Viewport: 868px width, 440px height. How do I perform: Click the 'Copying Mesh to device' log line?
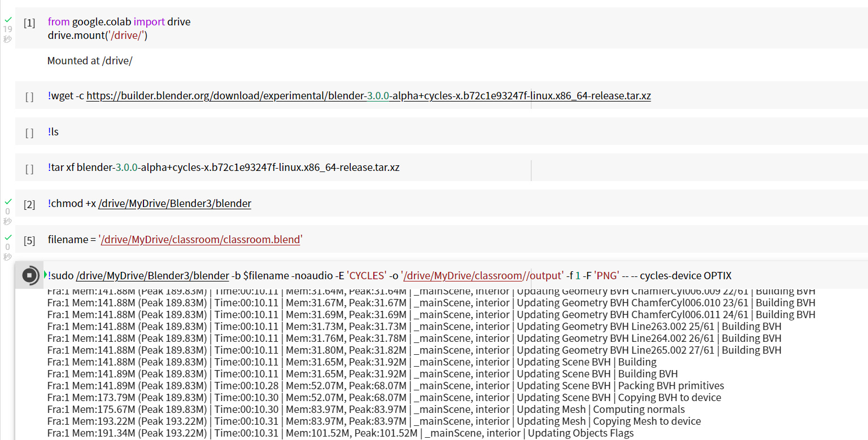374,421
